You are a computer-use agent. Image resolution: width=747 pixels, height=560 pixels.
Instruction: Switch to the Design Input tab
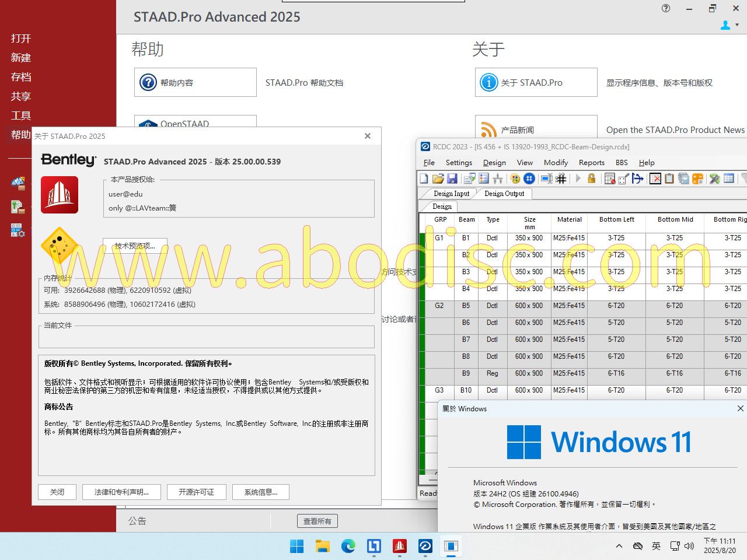451,194
